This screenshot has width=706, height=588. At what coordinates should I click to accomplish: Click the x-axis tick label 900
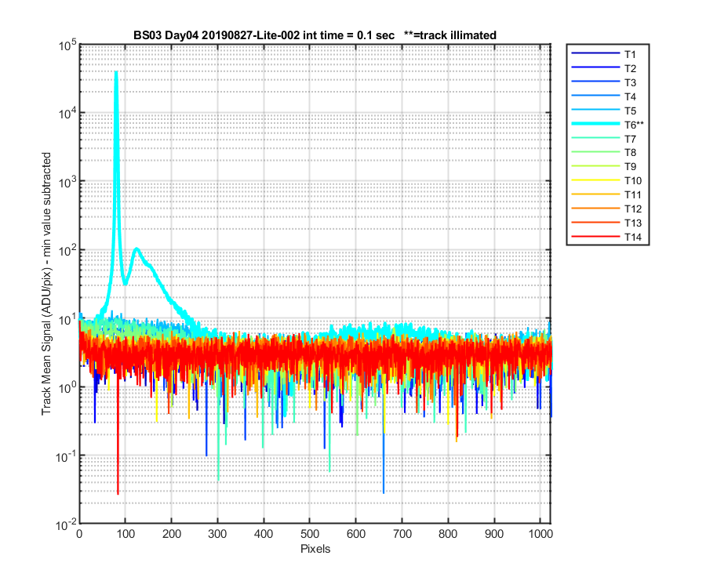pos(494,534)
